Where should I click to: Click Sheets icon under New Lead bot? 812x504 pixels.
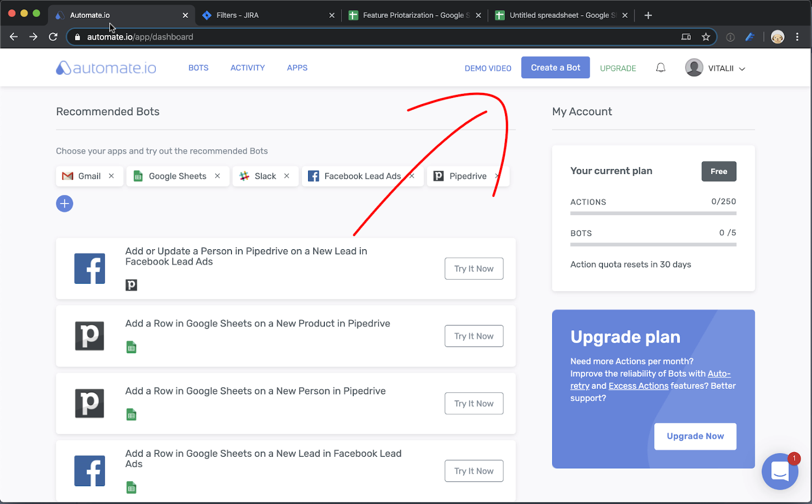[x=131, y=488]
